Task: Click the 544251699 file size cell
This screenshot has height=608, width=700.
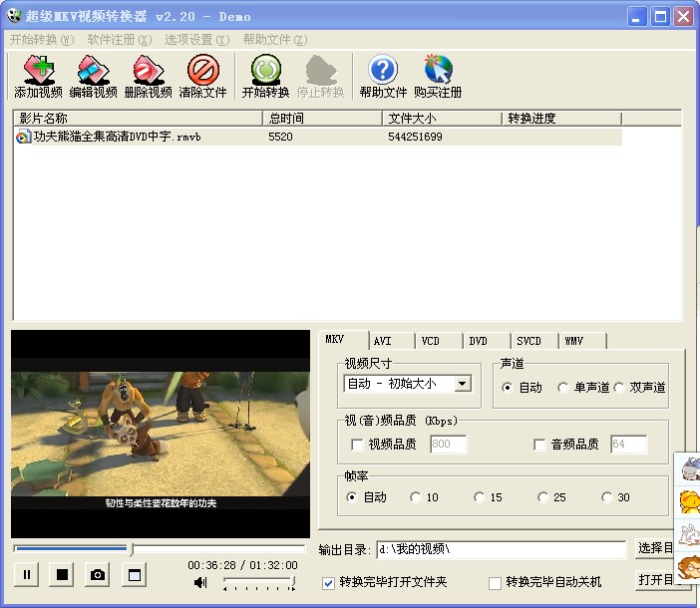Action: (415, 137)
